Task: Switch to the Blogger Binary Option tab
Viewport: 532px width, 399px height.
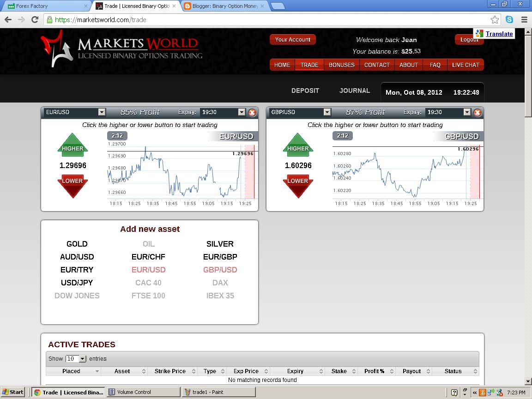Action: [x=225, y=6]
